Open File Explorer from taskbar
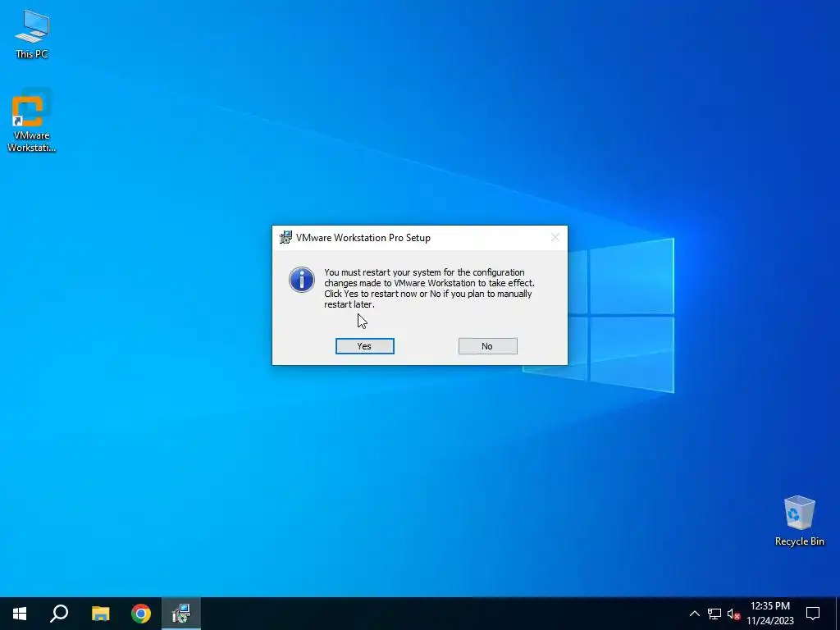 pyautogui.click(x=100, y=614)
